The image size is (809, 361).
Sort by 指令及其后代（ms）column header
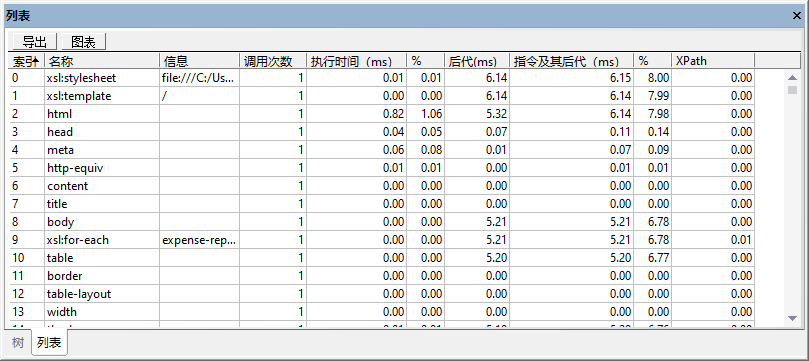click(572, 61)
